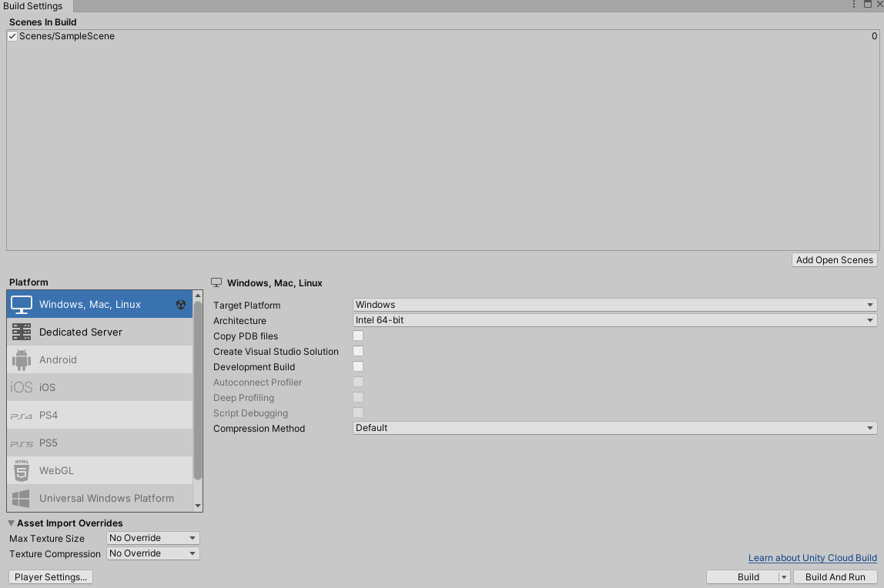Click the monitor icon beside Windows, Mac, Linux in platform list

click(x=22, y=304)
